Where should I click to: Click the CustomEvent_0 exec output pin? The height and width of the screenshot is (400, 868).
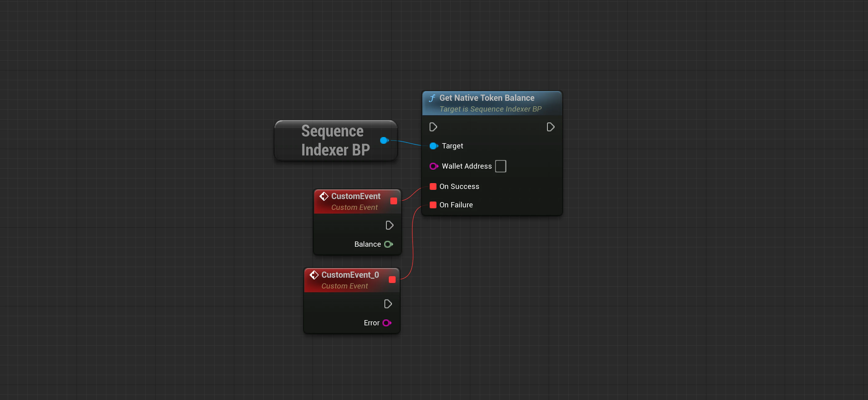tap(388, 304)
